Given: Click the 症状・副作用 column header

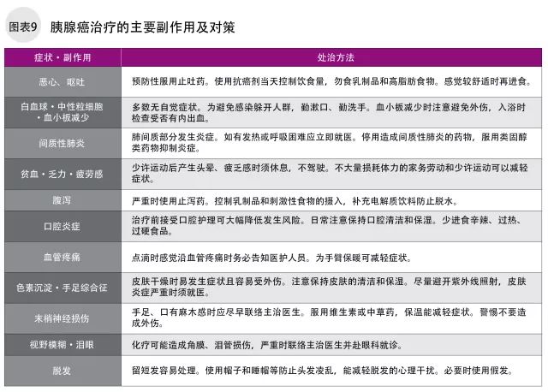Looking at the screenshot, I should click(63, 57).
